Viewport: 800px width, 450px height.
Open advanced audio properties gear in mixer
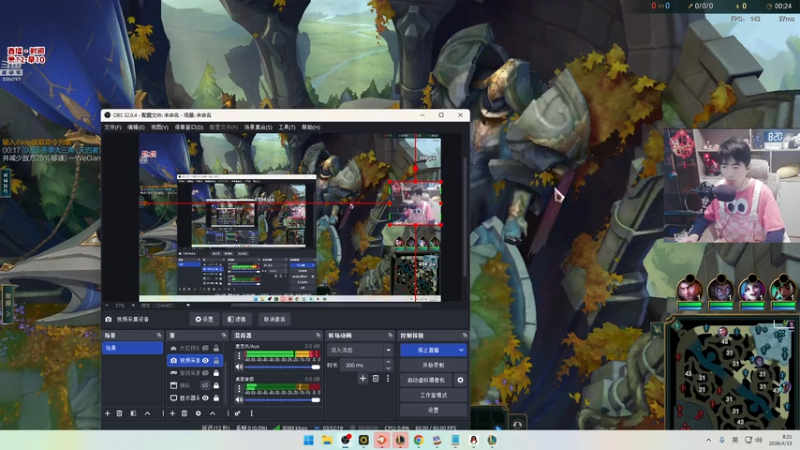coord(238,413)
